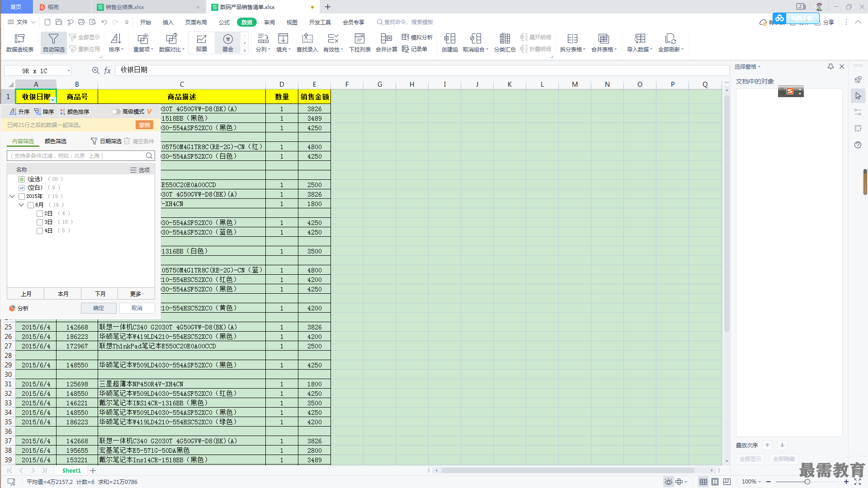Image resolution: width=868 pixels, height=488 pixels.
Task: Click the 降序 descending sort in filter panel
Action: 44,112
